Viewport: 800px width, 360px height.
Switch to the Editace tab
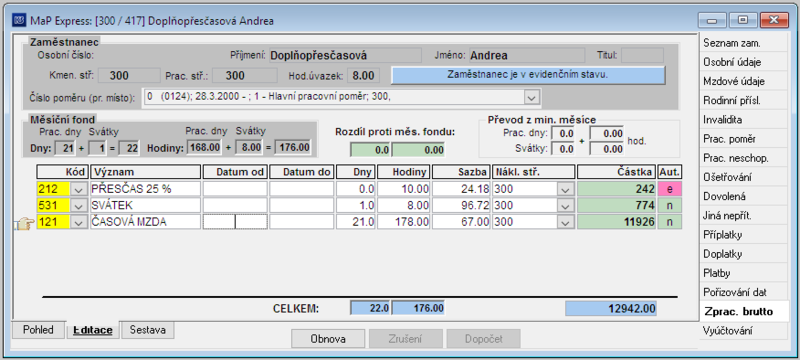(x=93, y=330)
